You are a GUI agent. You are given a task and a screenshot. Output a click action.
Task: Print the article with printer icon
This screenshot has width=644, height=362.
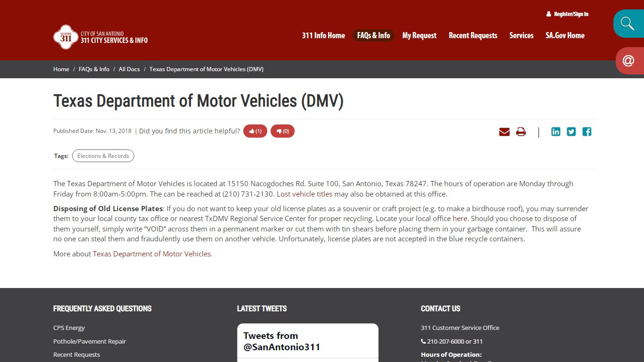click(521, 132)
